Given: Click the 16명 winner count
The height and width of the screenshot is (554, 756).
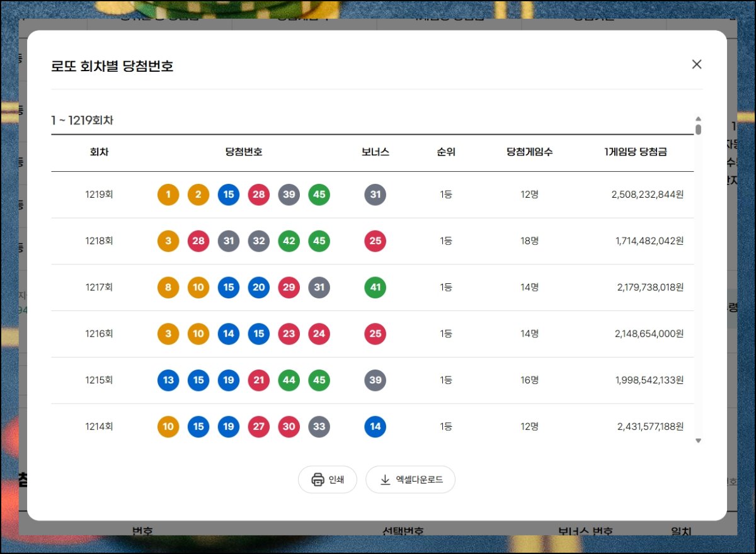Looking at the screenshot, I should 530,380.
